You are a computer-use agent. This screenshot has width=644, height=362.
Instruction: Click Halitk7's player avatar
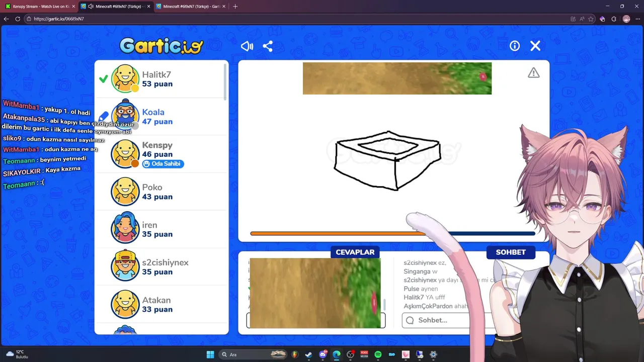(x=125, y=78)
